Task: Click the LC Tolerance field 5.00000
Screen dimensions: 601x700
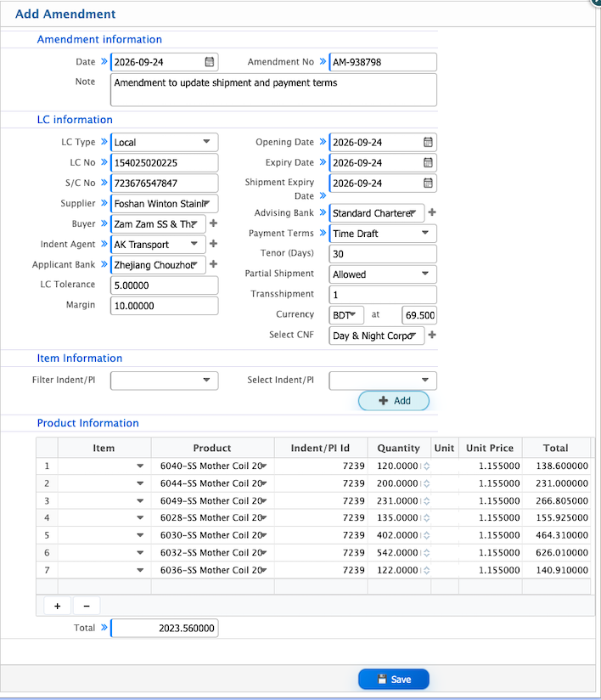Action: (164, 285)
